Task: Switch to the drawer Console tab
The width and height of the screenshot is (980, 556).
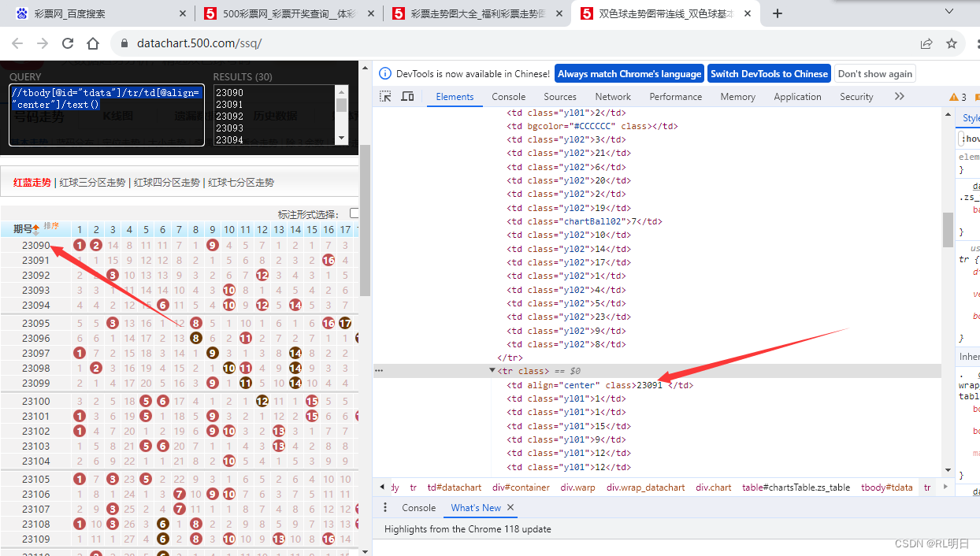Action: 418,508
